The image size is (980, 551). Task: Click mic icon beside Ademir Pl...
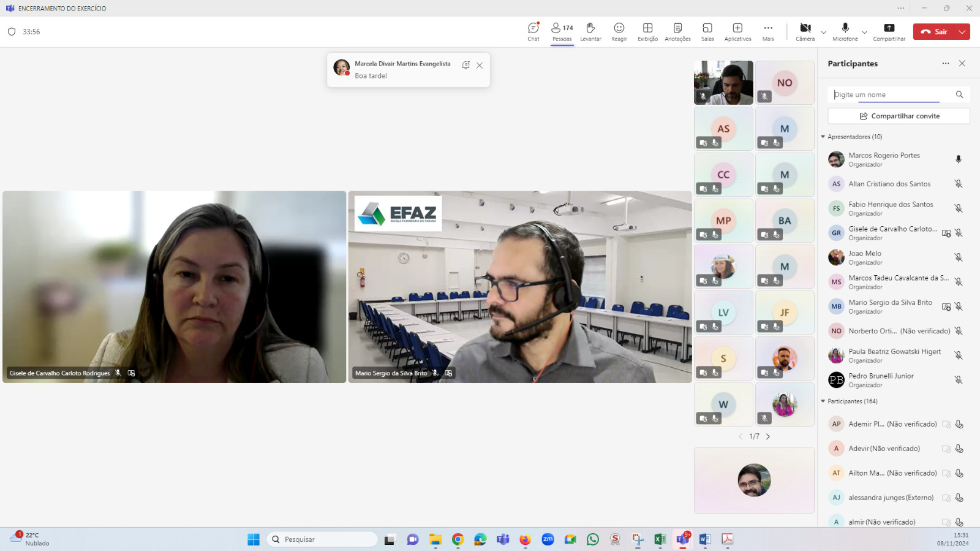pos(959,424)
